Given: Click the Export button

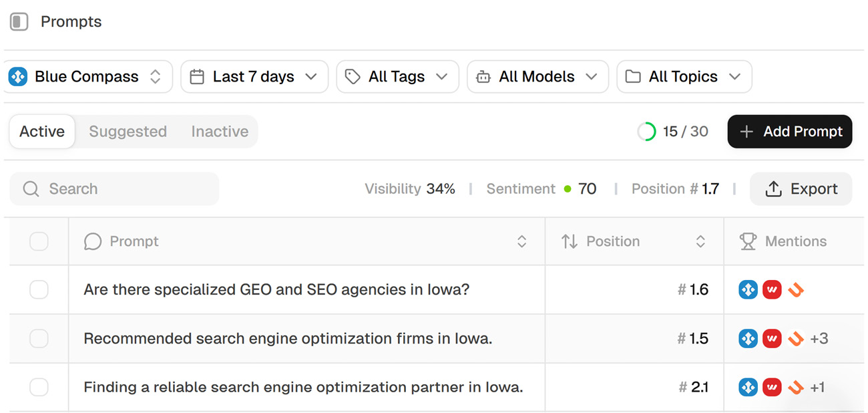Looking at the screenshot, I should pyautogui.click(x=801, y=188).
